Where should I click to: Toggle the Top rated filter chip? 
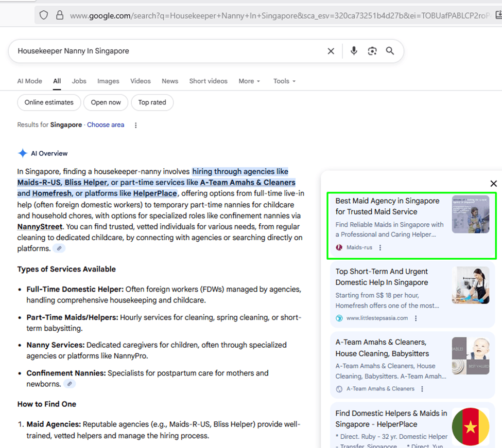click(152, 102)
